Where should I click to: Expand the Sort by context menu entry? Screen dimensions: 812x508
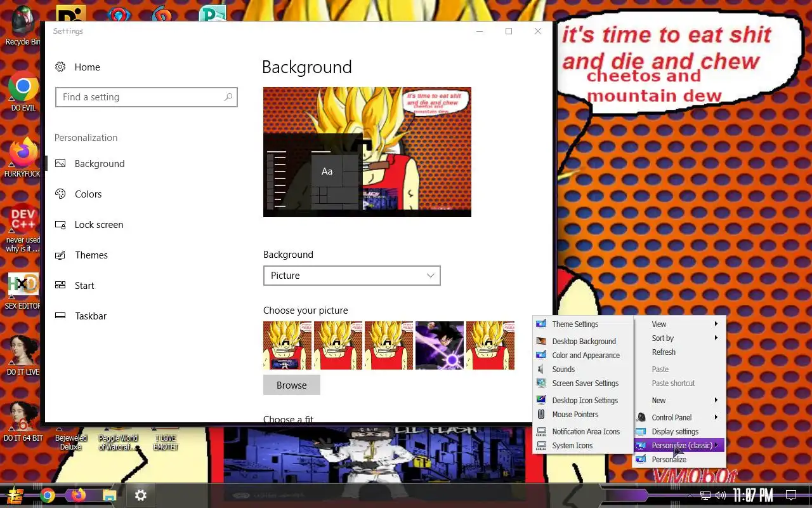pos(679,338)
